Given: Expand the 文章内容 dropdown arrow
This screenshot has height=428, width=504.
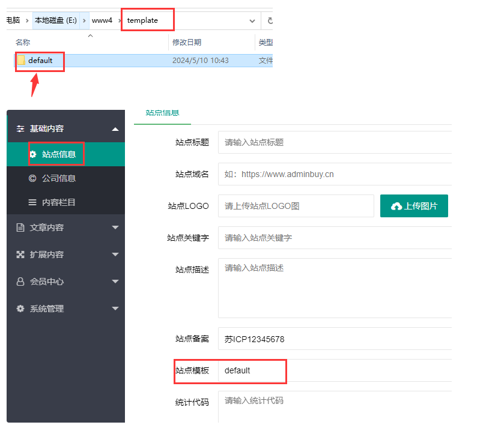Looking at the screenshot, I should (115, 228).
